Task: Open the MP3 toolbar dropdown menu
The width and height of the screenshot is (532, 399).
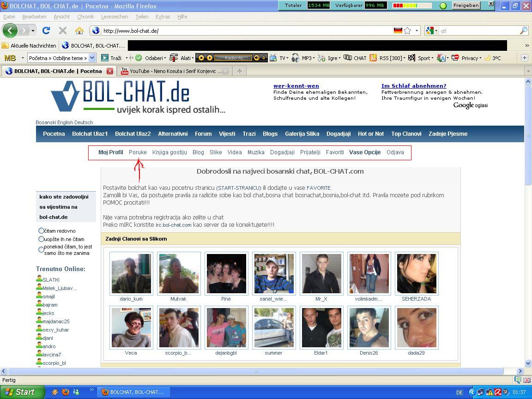Action: [x=303, y=58]
